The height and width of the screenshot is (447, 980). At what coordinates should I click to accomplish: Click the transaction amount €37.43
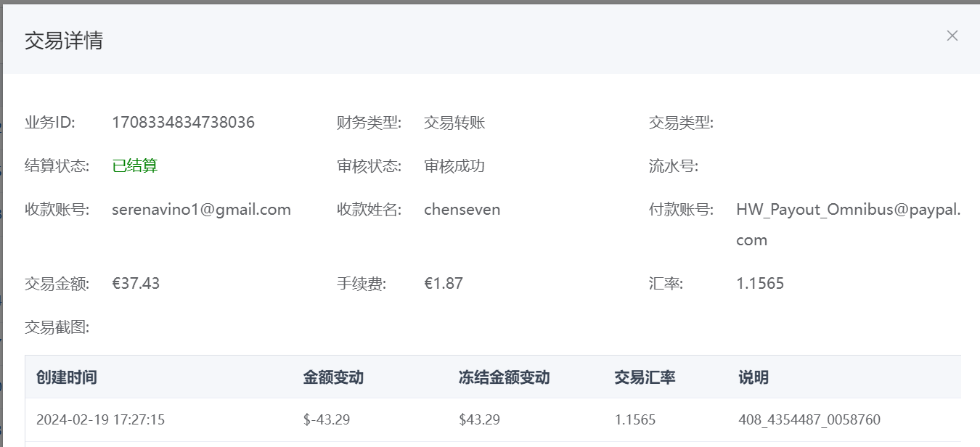coord(136,284)
